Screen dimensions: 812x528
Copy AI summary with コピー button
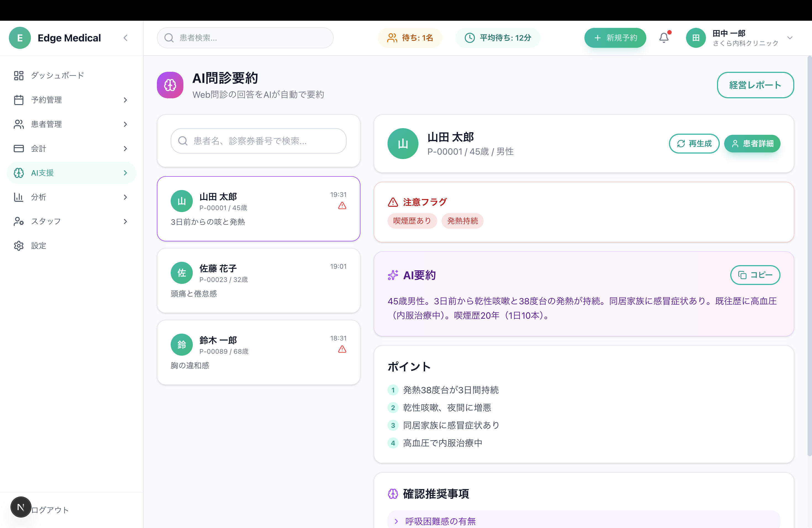755,275
